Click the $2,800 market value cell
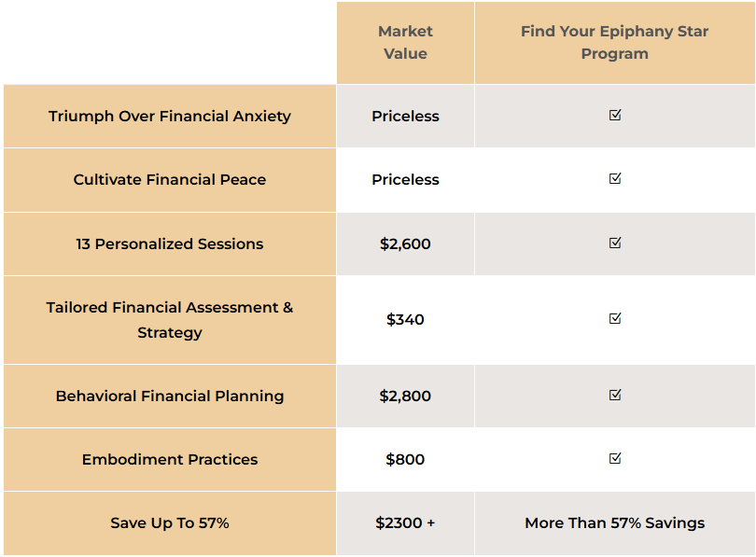Screen dimensions: 756x557 [x=405, y=397]
